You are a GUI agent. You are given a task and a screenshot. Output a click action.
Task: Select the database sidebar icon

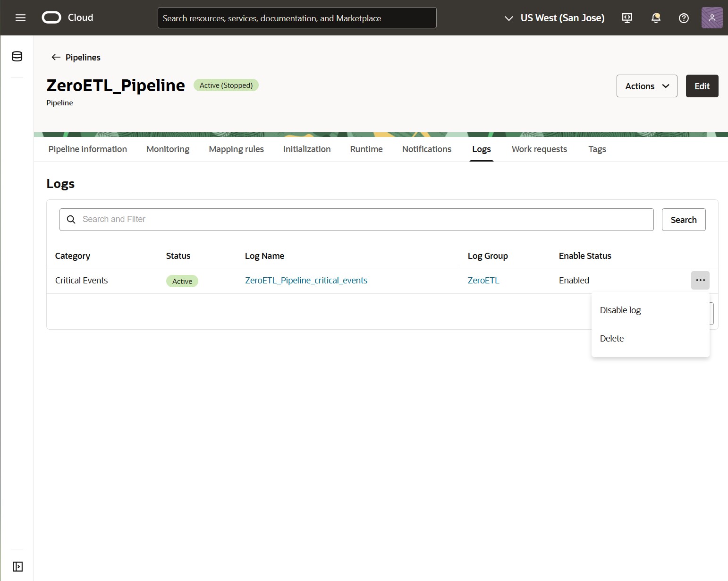pyautogui.click(x=17, y=56)
